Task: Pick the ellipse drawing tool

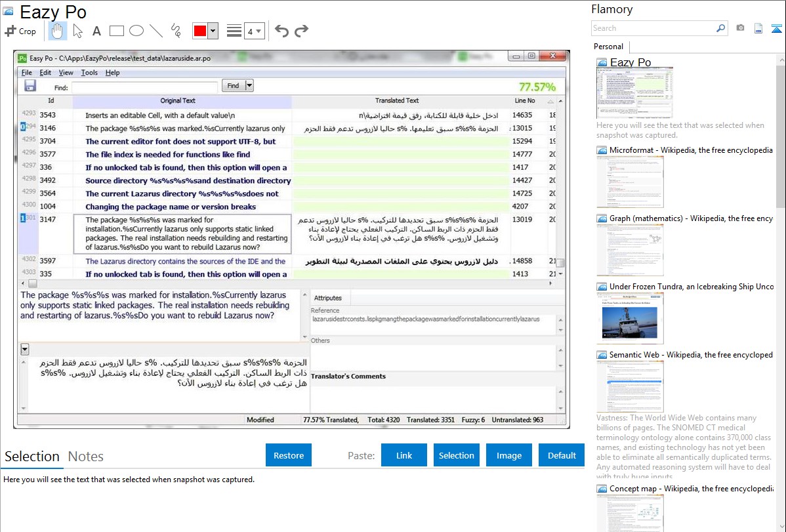Action: click(x=136, y=31)
